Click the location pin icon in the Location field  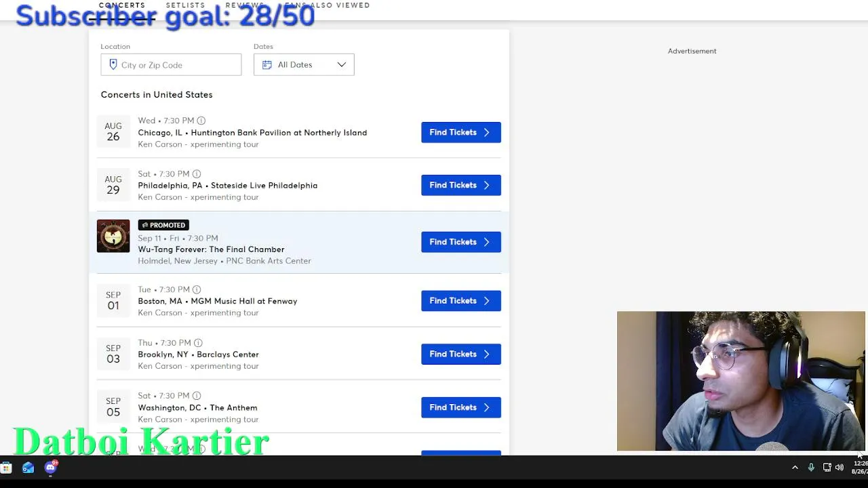click(x=113, y=65)
